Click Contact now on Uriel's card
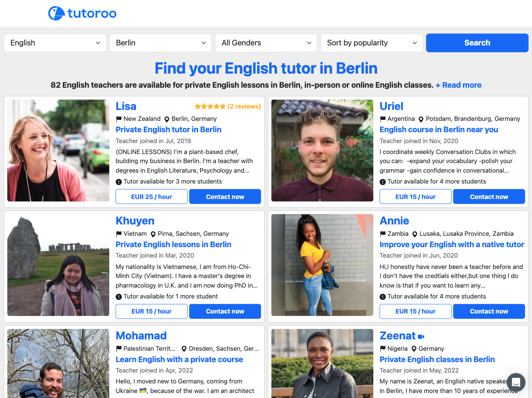 point(489,196)
